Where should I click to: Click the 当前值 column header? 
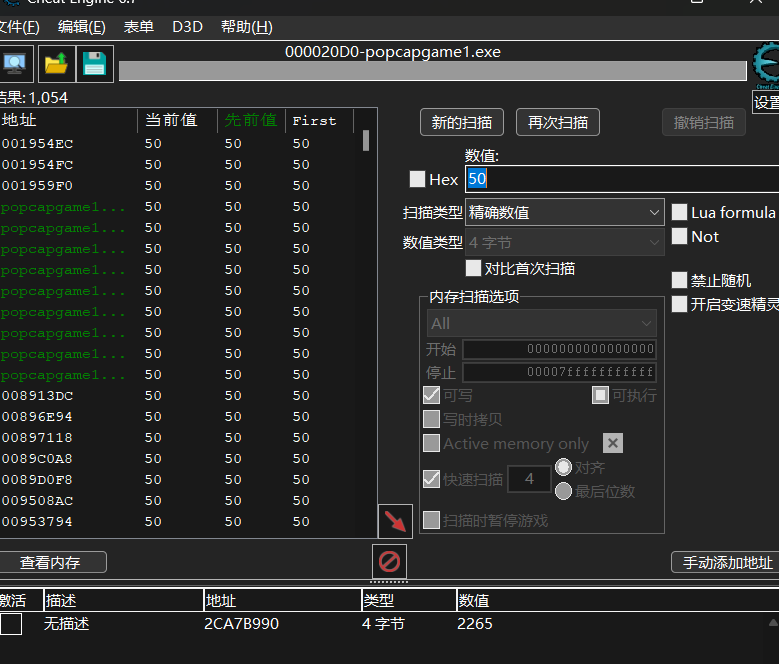[177, 120]
